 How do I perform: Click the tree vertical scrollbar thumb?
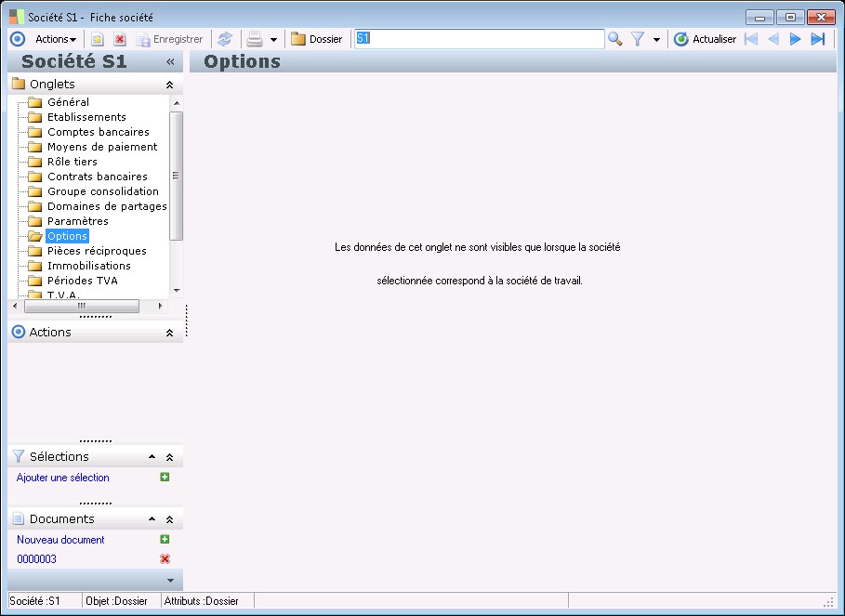pos(177,176)
